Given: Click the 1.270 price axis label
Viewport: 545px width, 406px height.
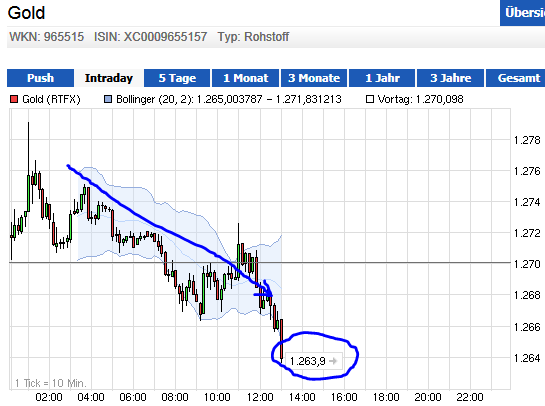Looking at the screenshot, I should pos(527,264).
